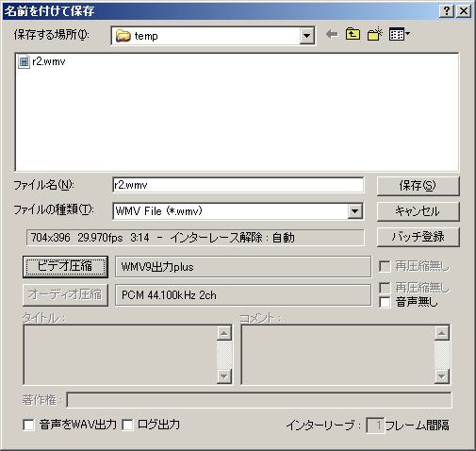Check the 音声をWAV出力 checkbox
Screen dimensions: 476x451
click(x=28, y=426)
